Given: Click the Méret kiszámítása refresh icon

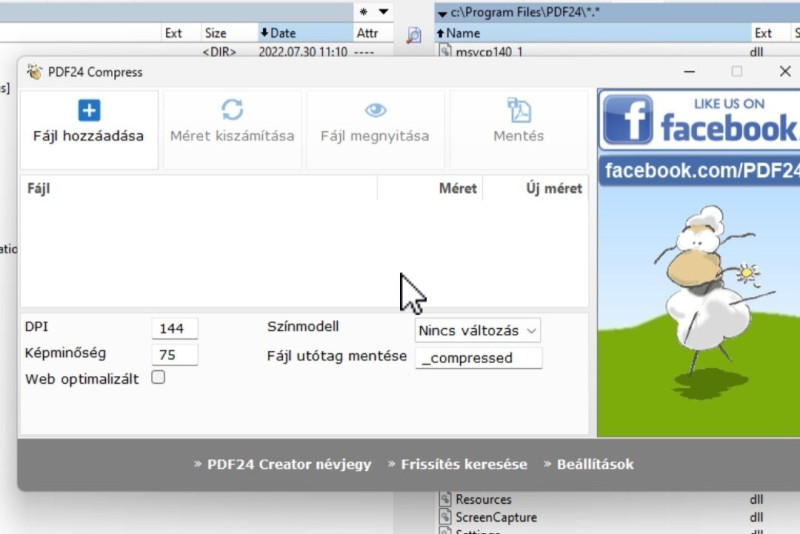Looking at the screenshot, I should click(232, 110).
